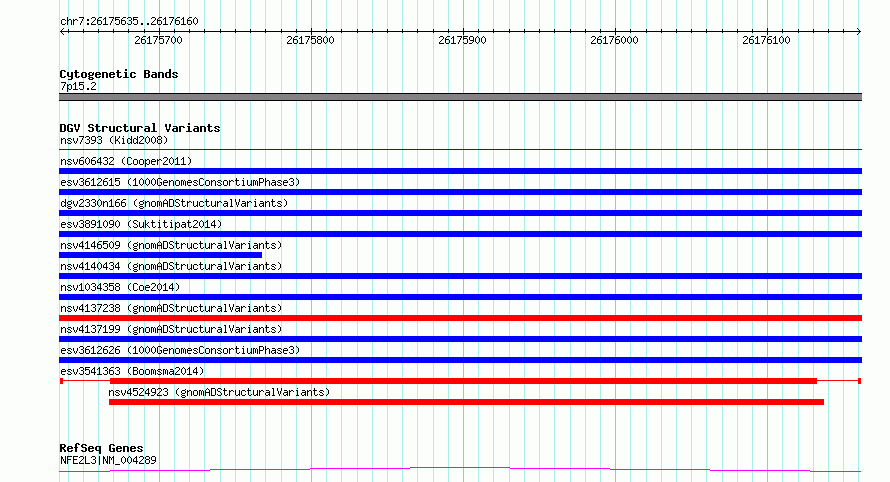
Task: Click the nsv4140434 (gnomADStructuralVariants) label
Action: pos(171,266)
